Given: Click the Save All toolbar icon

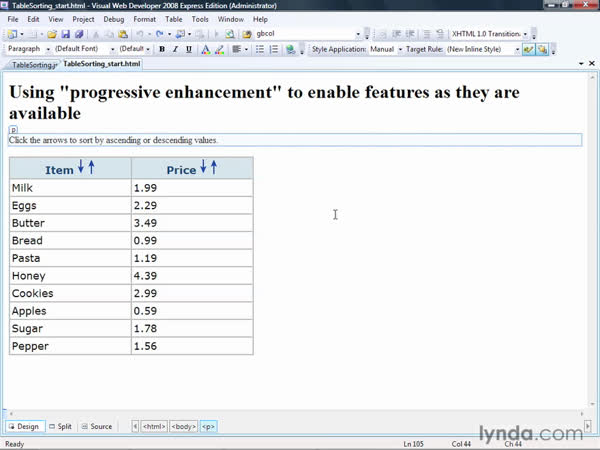Looking at the screenshot, I should pyautogui.click(x=80, y=33).
